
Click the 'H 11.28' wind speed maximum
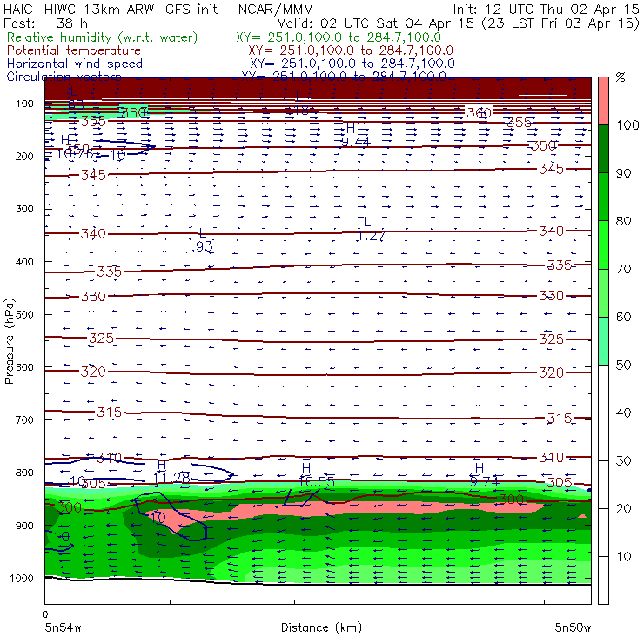pyautogui.click(x=171, y=472)
